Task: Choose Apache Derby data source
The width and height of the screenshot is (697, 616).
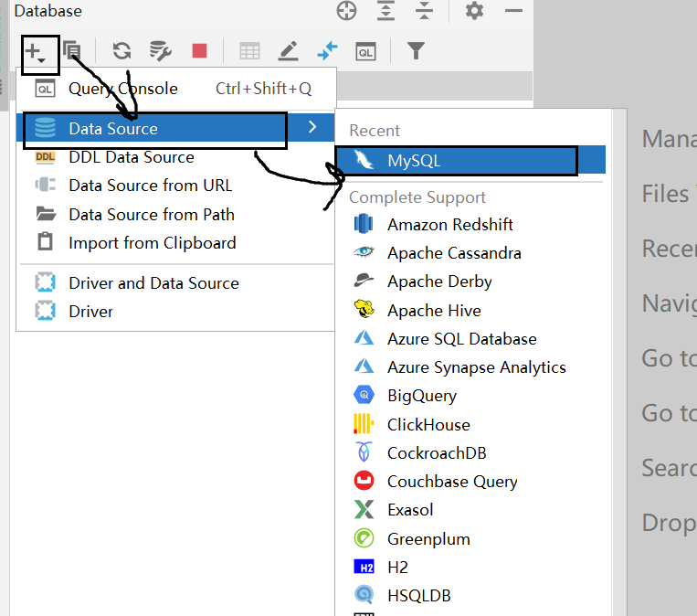Action: tap(470, 281)
